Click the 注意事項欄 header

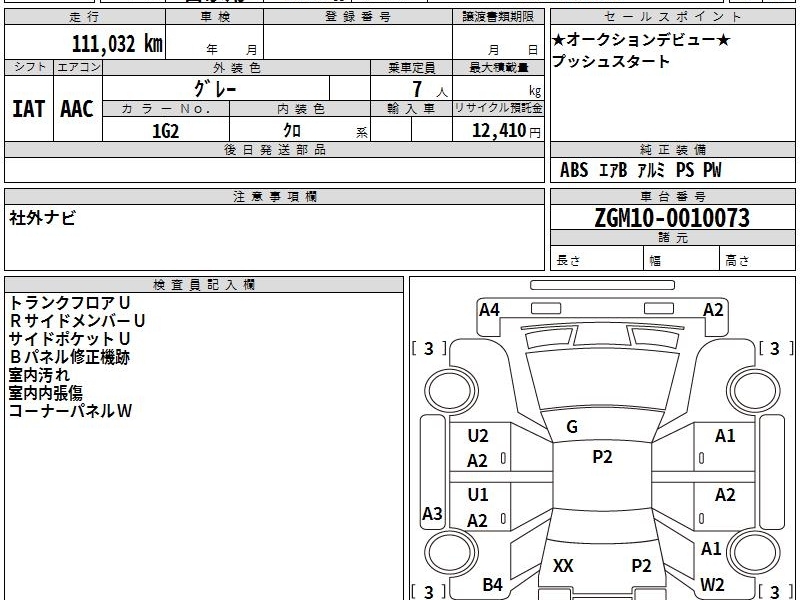(274, 196)
